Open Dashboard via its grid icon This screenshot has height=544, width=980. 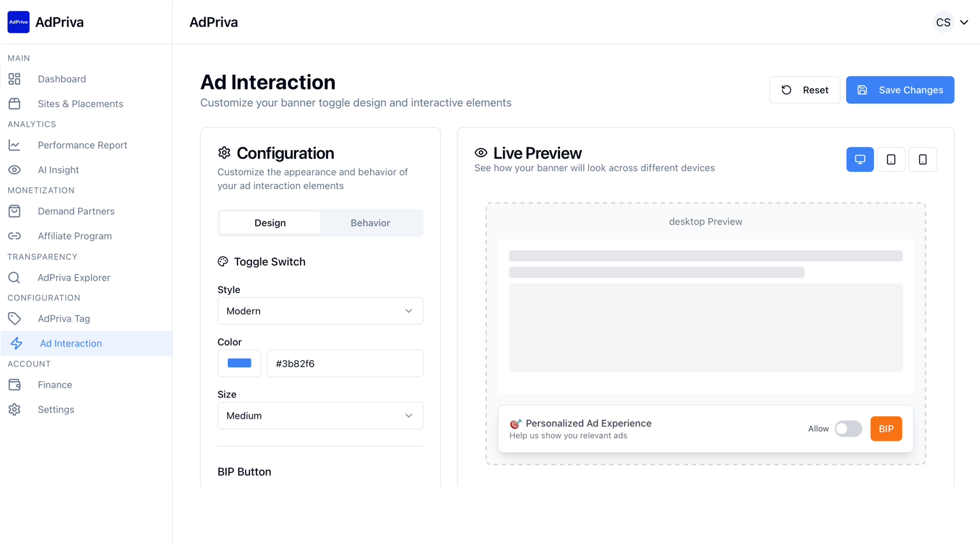pyautogui.click(x=15, y=79)
